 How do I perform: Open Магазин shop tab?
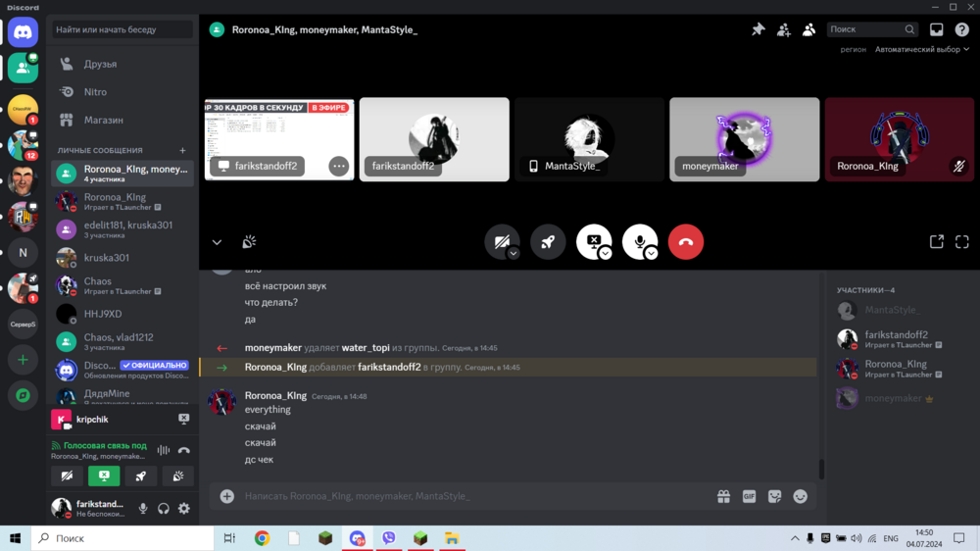click(x=122, y=120)
